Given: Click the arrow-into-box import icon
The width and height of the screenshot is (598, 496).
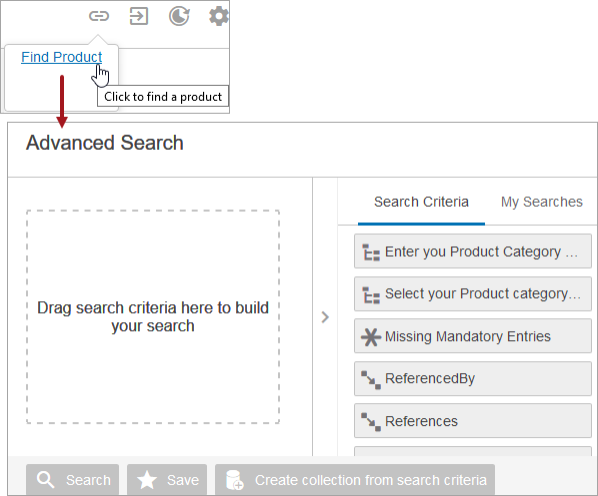Looking at the screenshot, I should coord(138,16).
